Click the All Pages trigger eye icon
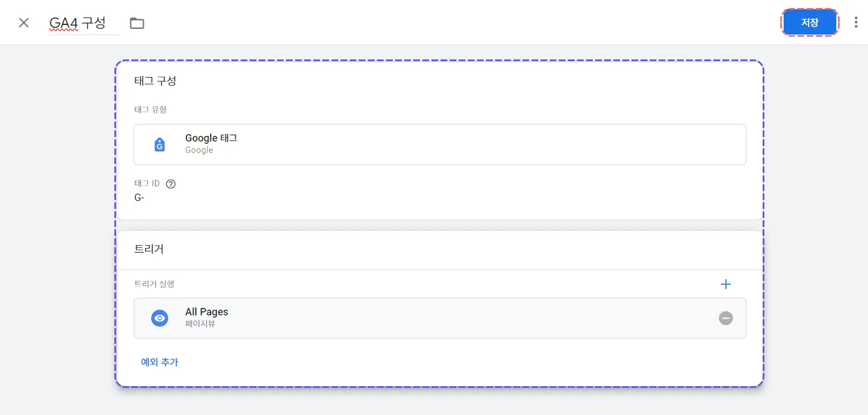 tap(160, 318)
